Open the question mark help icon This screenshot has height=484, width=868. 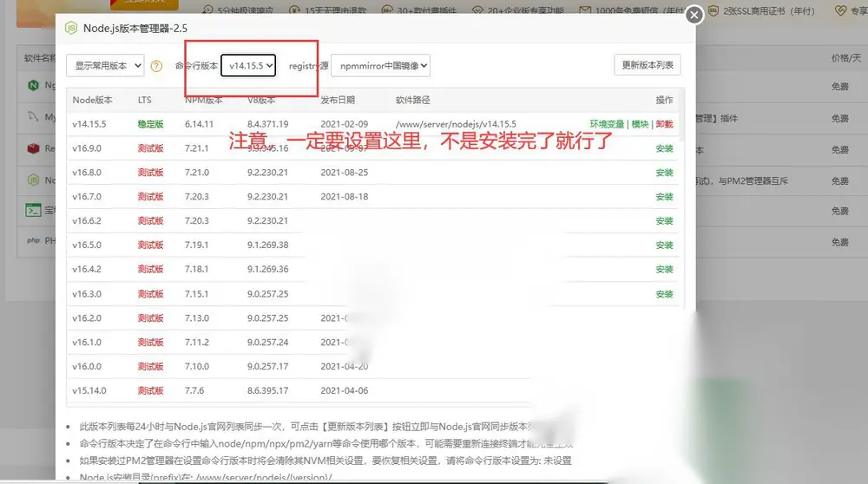tap(156, 66)
